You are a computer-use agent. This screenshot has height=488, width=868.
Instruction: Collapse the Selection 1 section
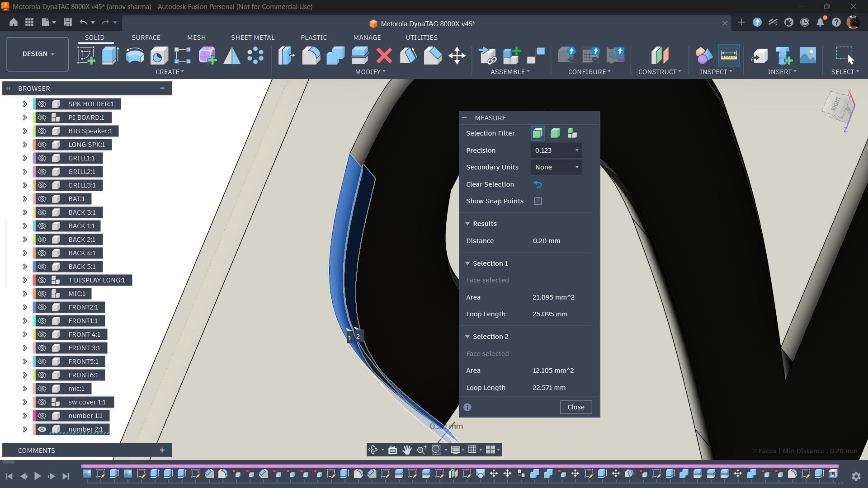467,263
